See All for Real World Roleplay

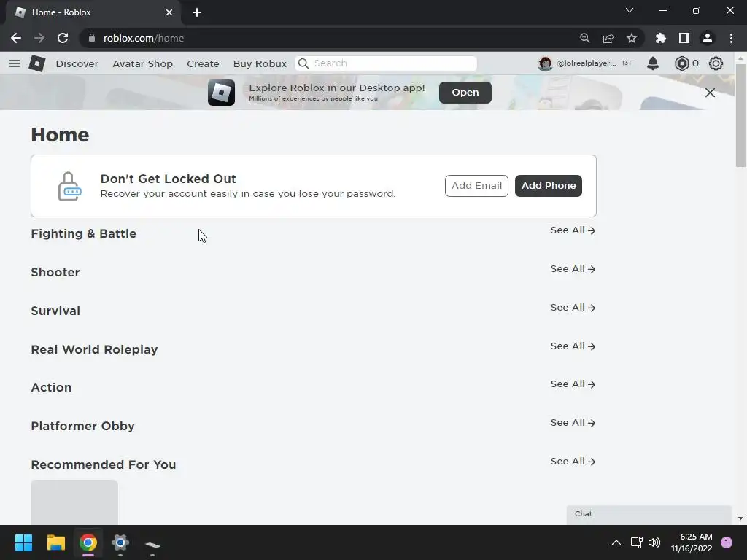pyautogui.click(x=573, y=346)
